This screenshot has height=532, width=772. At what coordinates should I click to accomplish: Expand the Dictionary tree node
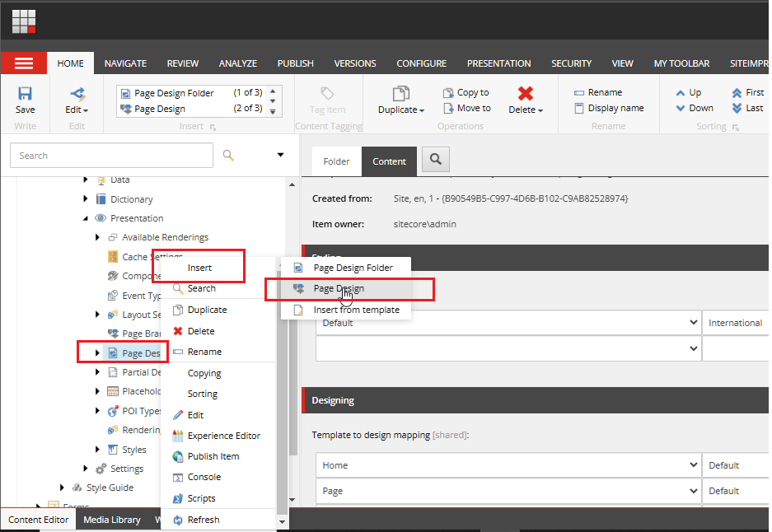[86, 199]
